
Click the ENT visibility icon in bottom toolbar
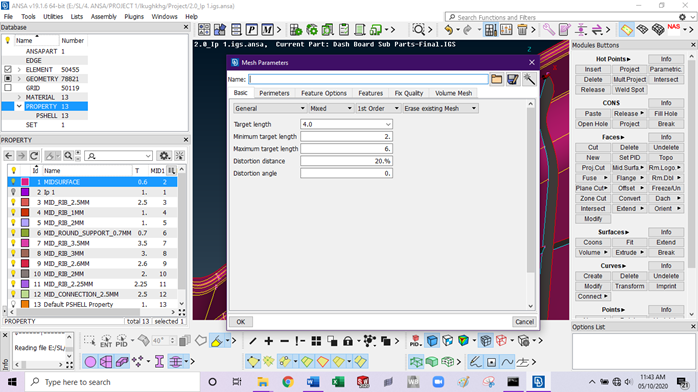click(x=106, y=341)
